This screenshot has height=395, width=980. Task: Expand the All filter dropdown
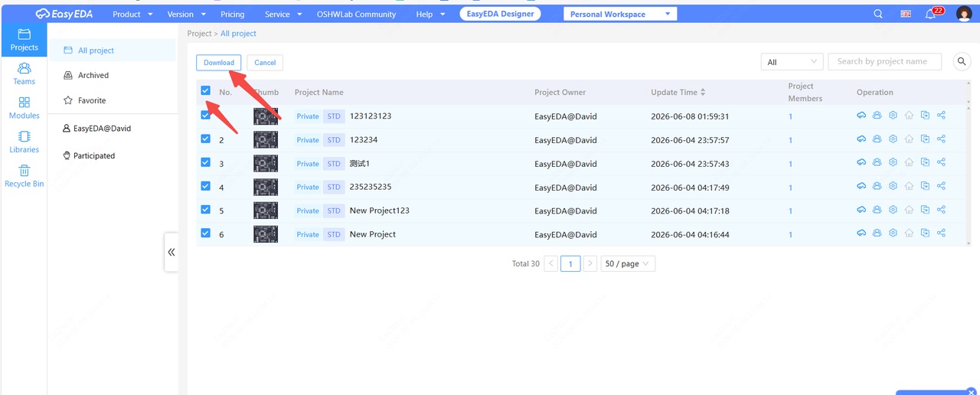point(792,62)
